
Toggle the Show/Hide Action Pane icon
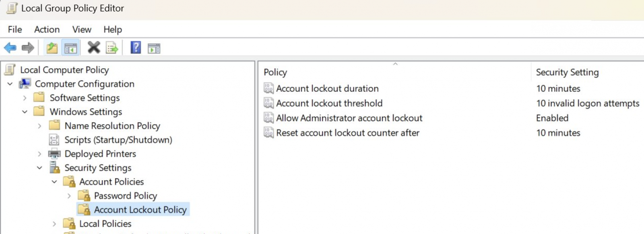154,48
